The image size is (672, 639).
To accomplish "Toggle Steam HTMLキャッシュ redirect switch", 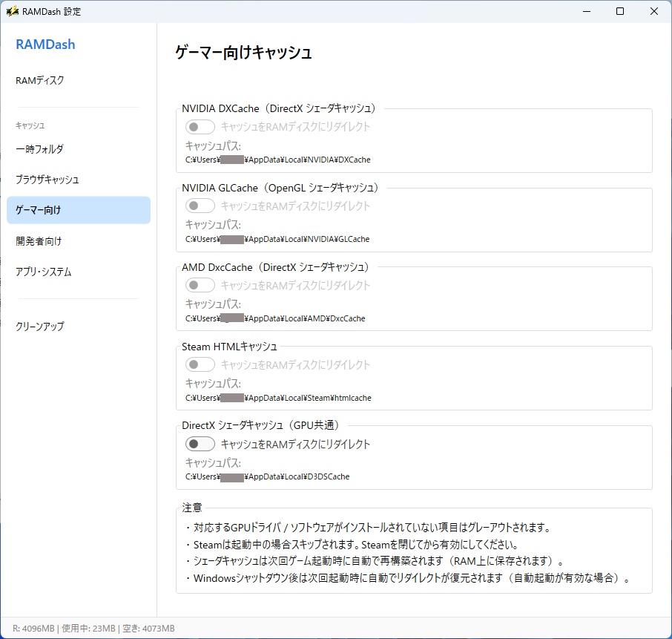I will pos(200,364).
